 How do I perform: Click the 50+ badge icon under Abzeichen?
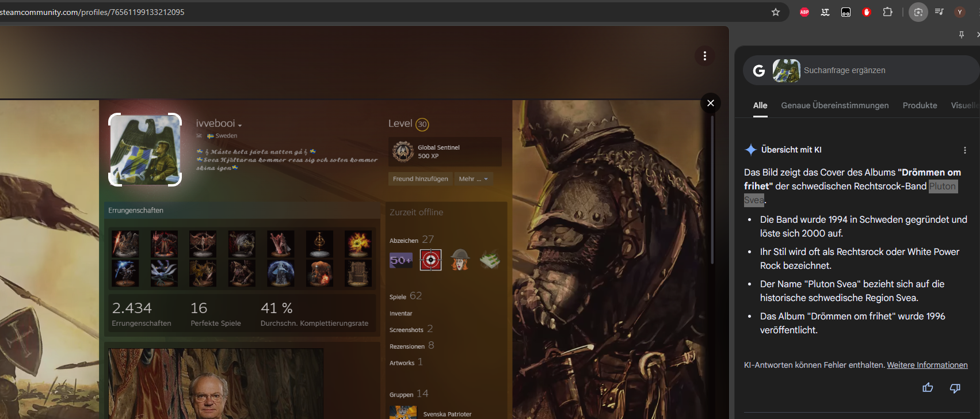[x=401, y=260]
